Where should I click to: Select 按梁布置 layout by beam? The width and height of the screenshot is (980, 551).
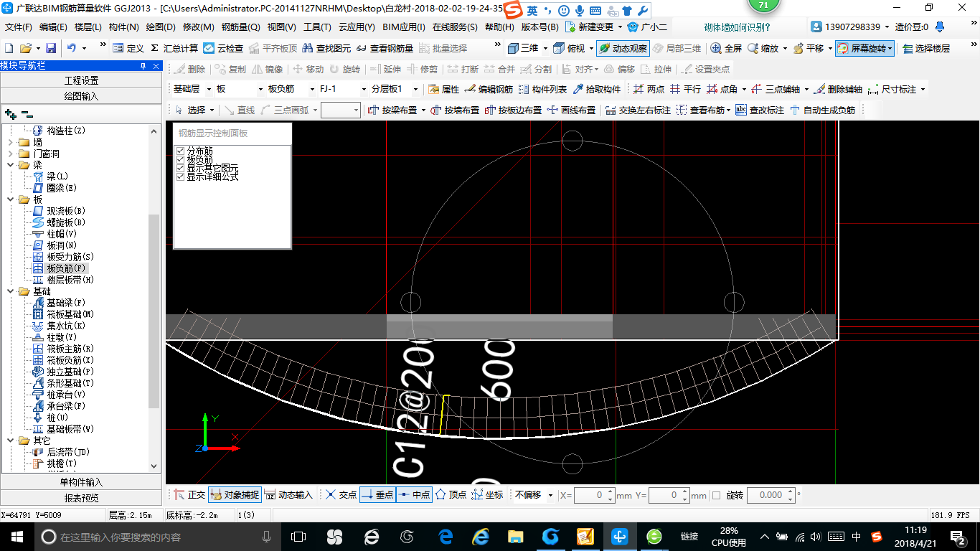point(392,110)
